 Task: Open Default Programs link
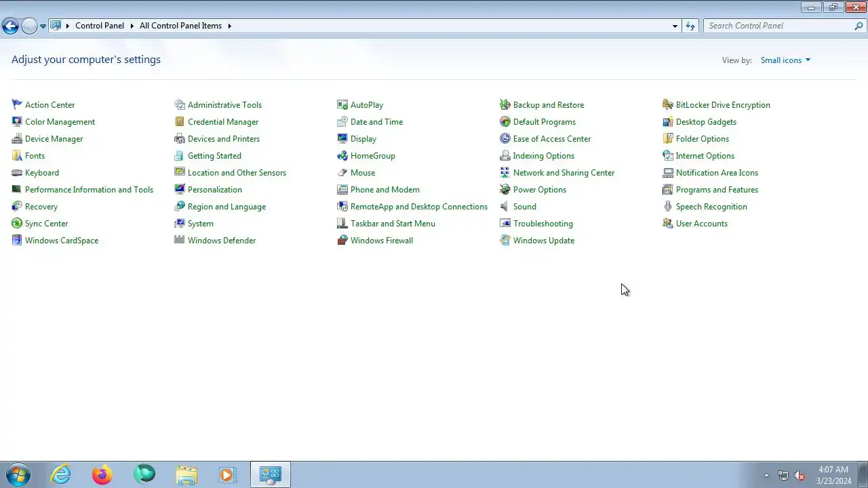[545, 122]
